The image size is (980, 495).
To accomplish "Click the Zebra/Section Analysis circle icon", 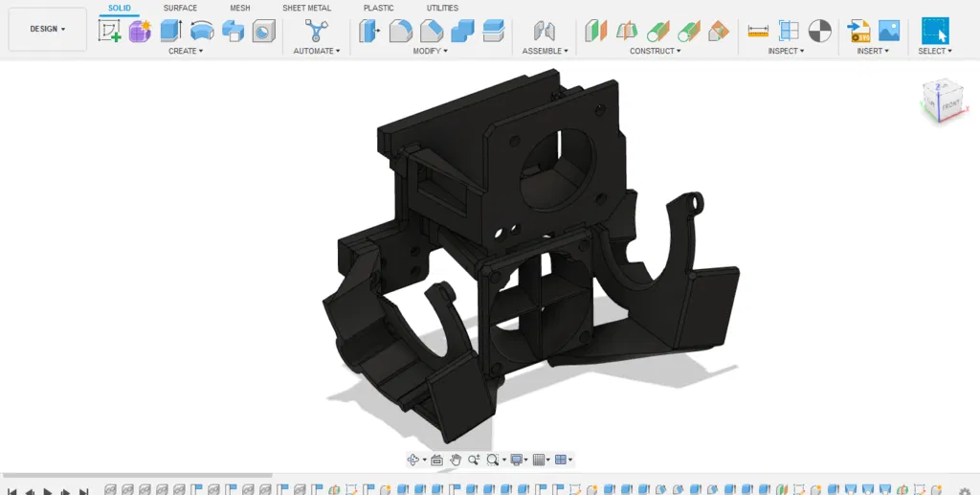I will pos(820,31).
